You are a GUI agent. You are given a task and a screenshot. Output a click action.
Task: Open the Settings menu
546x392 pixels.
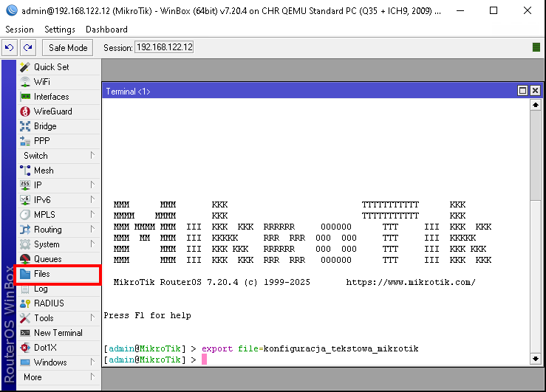point(60,30)
